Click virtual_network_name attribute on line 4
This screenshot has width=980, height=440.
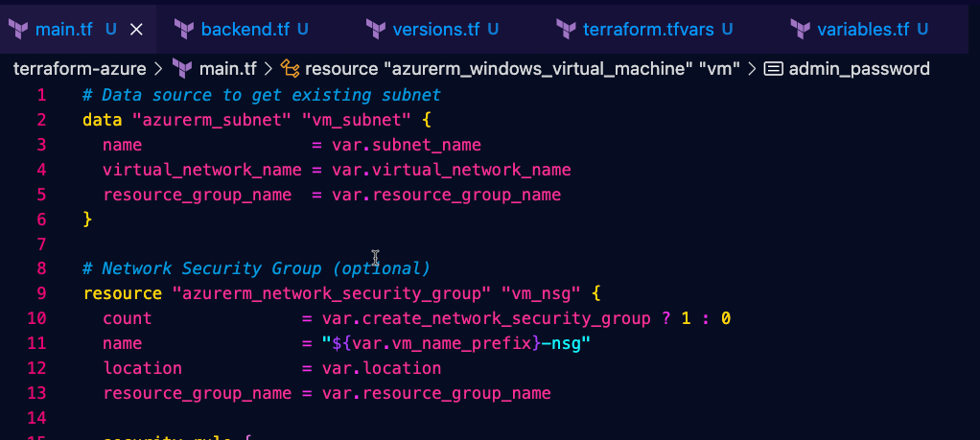pos(202,170)
